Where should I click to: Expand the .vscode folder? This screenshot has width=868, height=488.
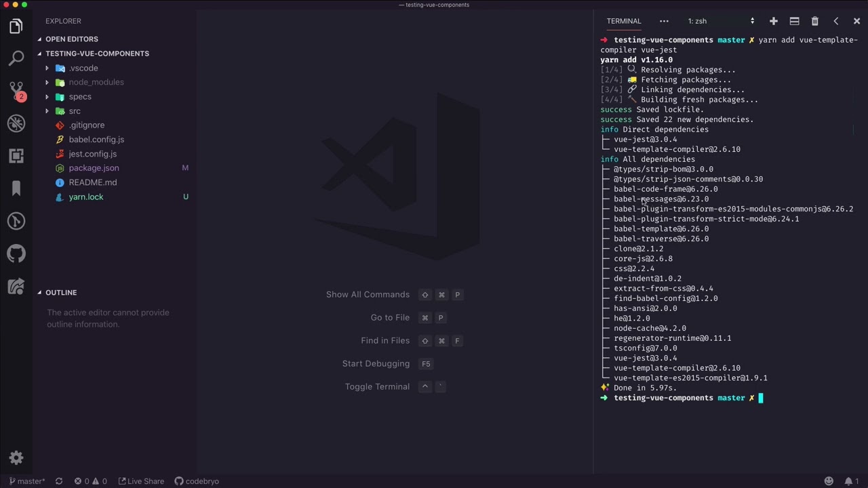pyautogui.click(x=83, y=68)
